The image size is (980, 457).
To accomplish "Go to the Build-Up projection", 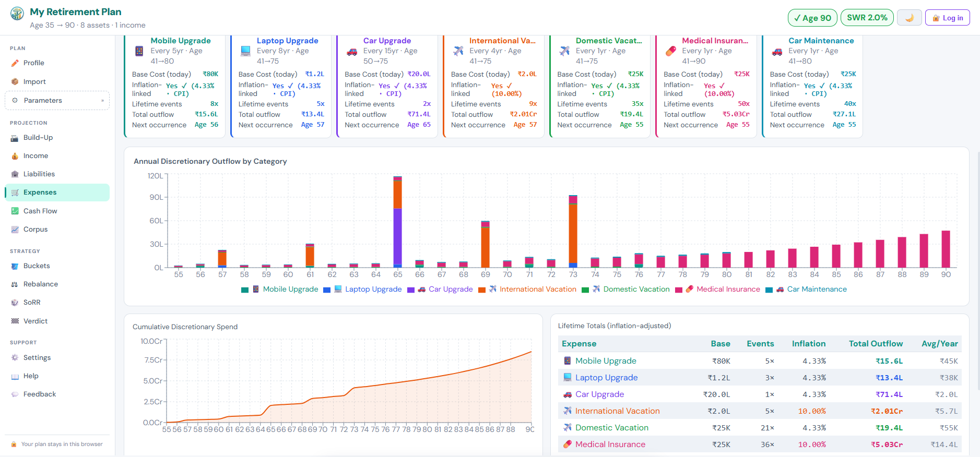I will pos(57,138).
